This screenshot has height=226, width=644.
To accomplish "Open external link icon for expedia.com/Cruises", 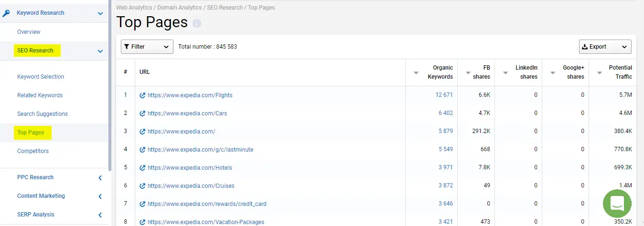I will click(142, 186).
